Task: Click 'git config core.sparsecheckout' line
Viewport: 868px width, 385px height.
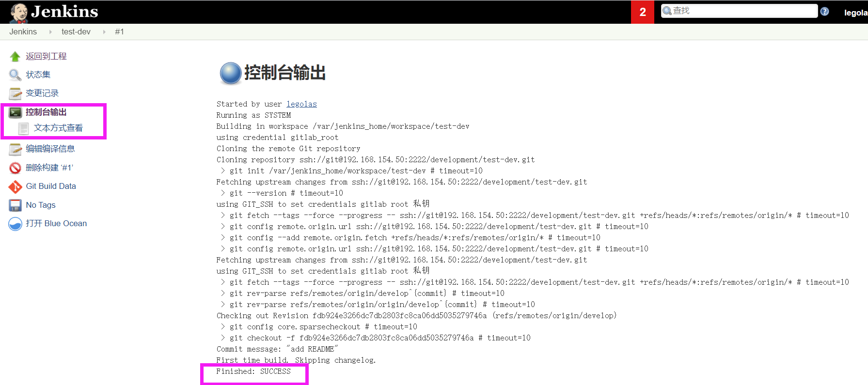Action: click(x=319, y=327)
